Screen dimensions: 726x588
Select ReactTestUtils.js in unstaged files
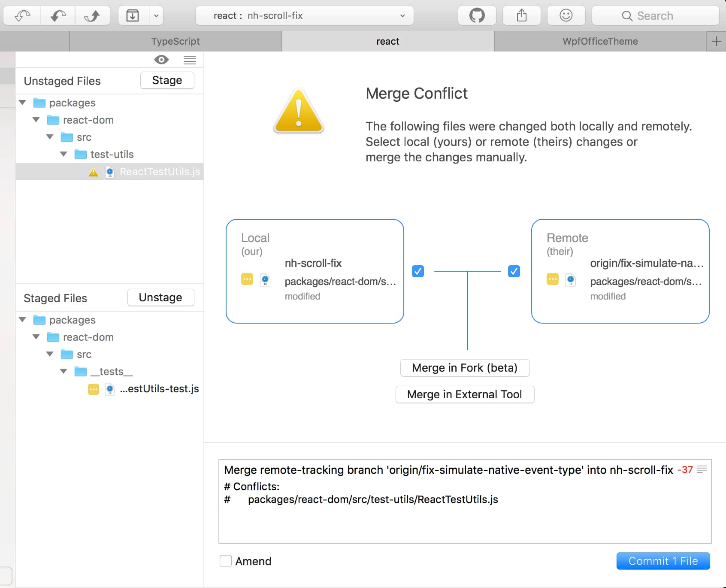pos(109,172)
